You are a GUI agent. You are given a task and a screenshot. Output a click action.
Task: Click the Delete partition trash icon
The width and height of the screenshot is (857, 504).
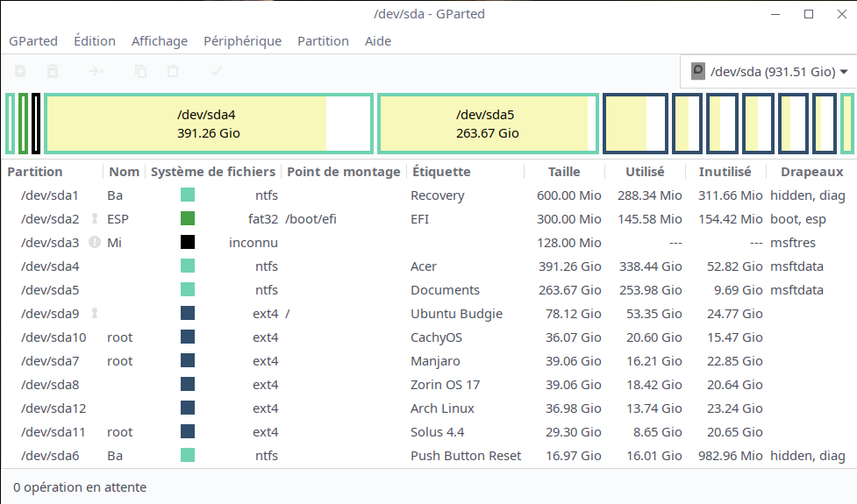coord(53,72)
